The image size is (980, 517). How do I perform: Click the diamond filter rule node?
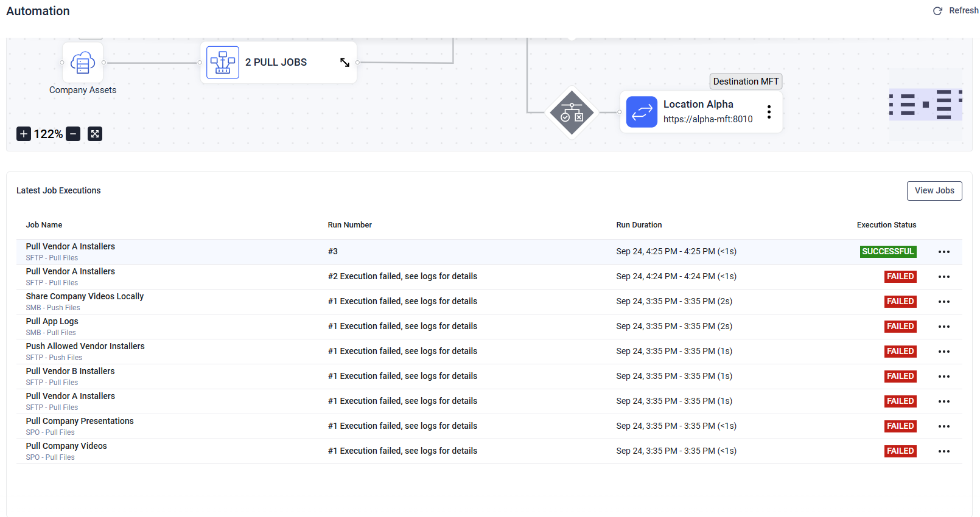[572, 113]
